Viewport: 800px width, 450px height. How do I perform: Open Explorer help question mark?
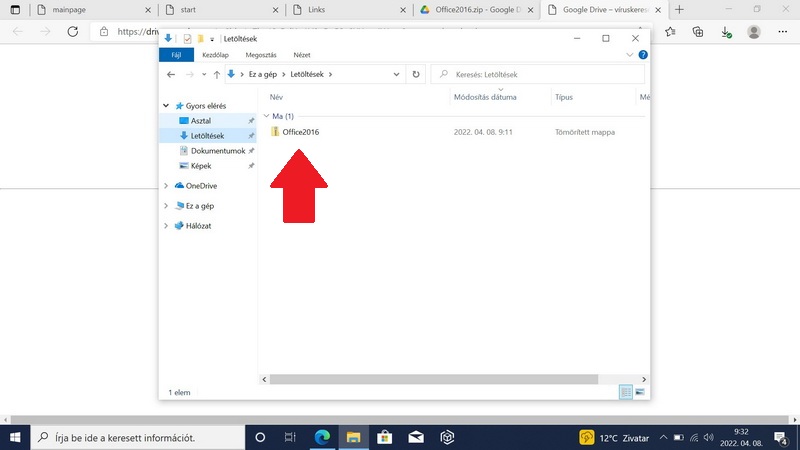pos(643,55)
